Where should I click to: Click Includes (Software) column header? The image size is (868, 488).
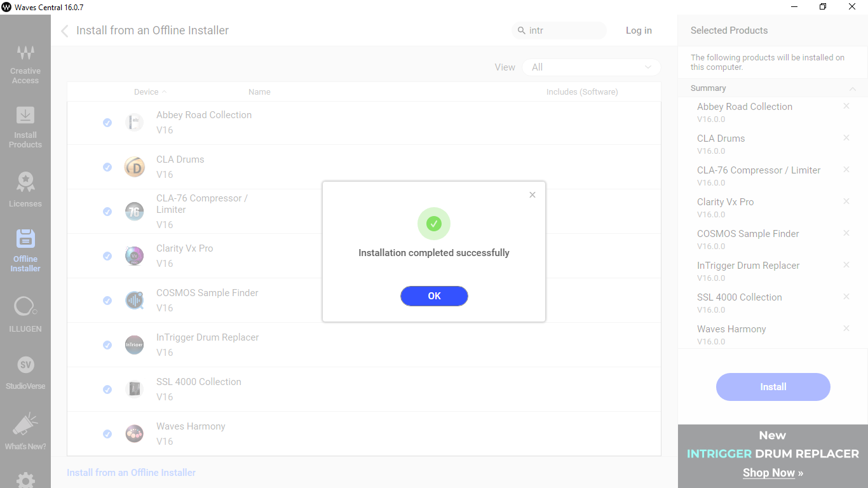click(582, 92)
